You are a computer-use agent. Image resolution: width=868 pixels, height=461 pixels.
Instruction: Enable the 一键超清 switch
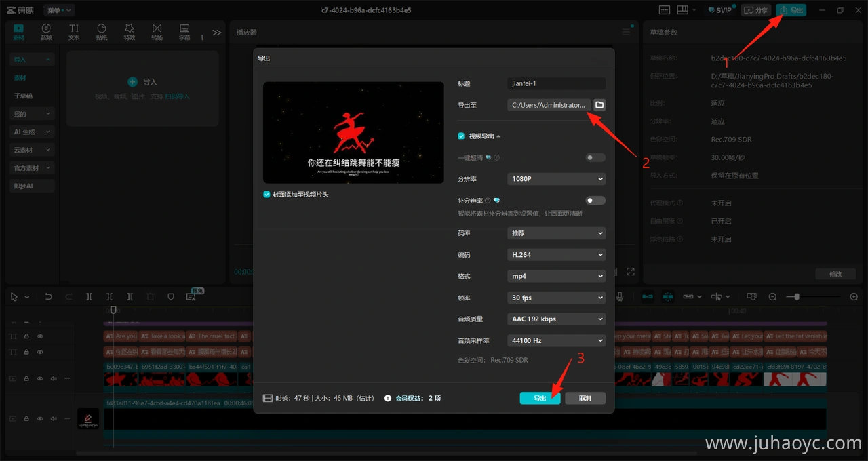pos(595,158)
